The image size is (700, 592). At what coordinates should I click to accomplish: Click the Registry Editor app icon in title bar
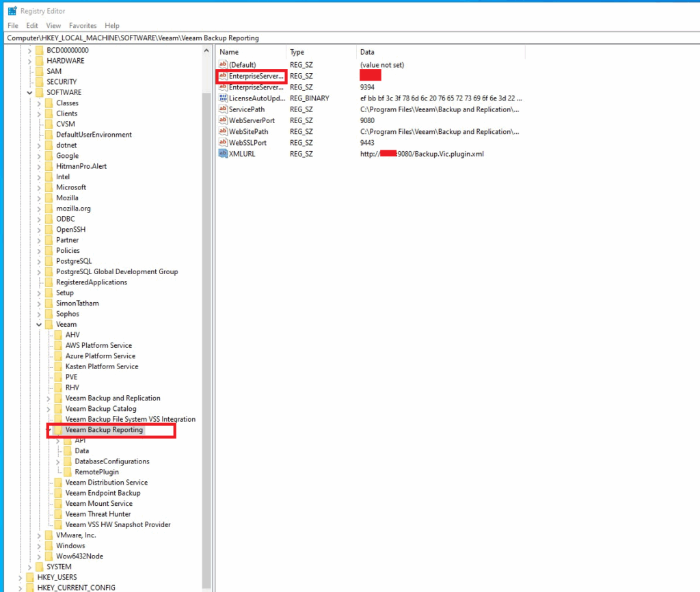[12, 11]
